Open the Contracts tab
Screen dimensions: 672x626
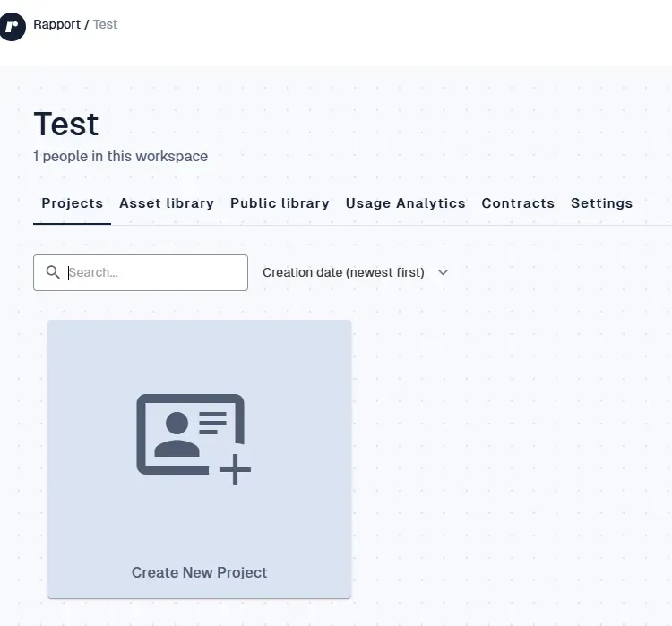coord(518,203)
